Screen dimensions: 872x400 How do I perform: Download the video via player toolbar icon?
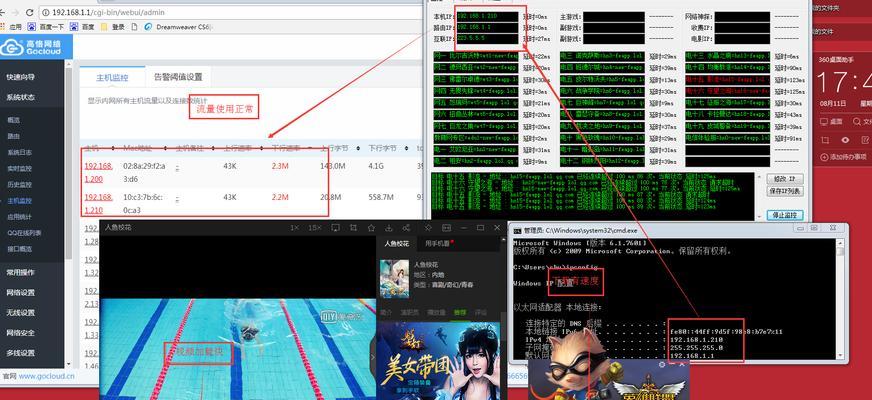pyautogui.click(x=389, y=228)
